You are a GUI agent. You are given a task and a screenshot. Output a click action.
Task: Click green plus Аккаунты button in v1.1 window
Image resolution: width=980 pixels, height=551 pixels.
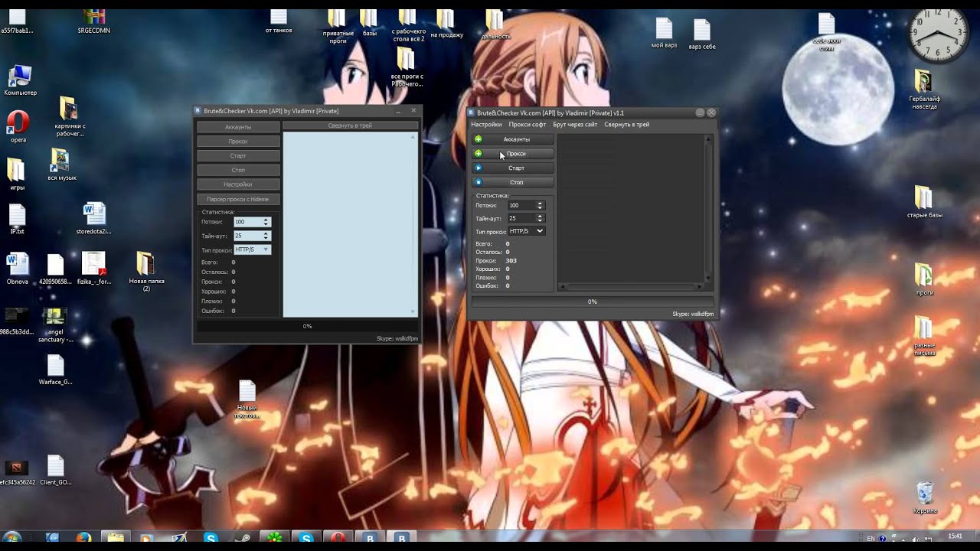[x=512, y=139]
